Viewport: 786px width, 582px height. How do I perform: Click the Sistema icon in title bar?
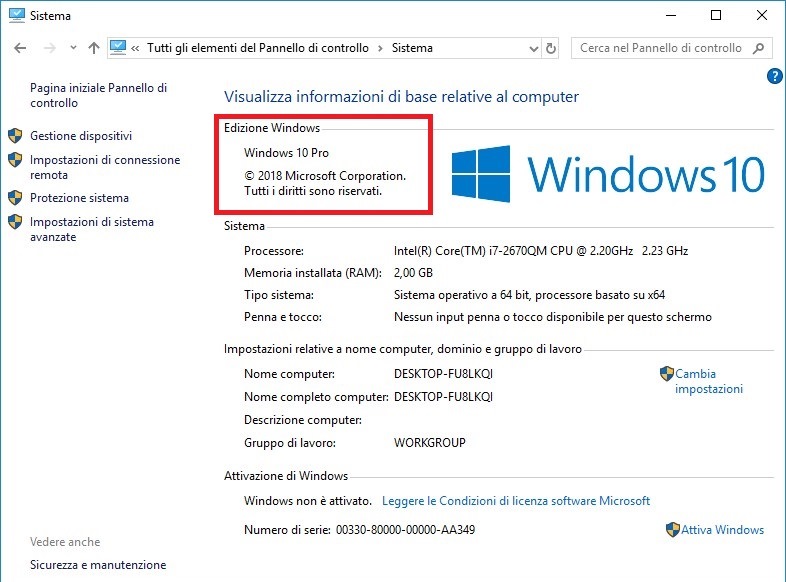(17, 16)
